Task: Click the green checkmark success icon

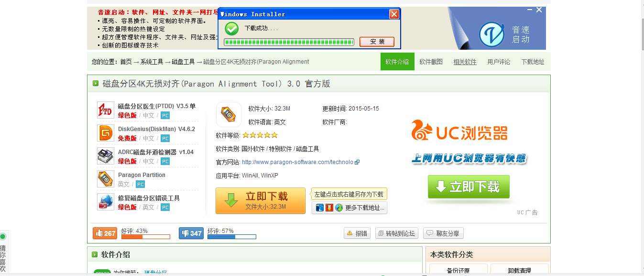Action: click(x=232, y=29)
